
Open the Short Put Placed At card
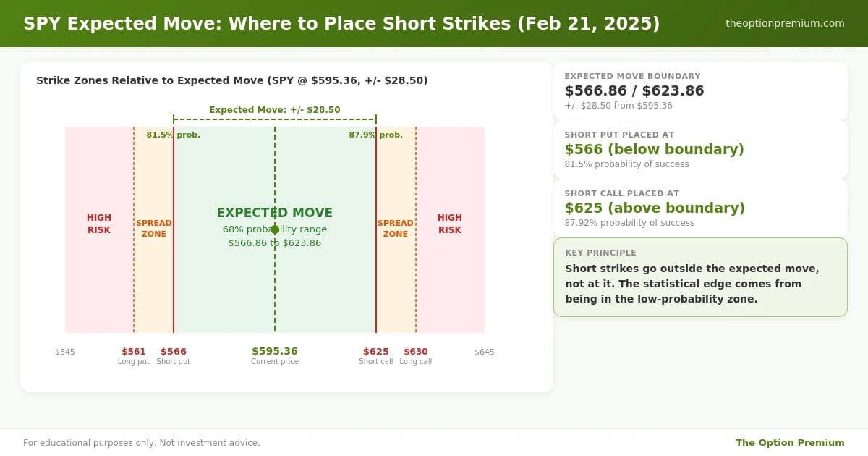point(700,150)
